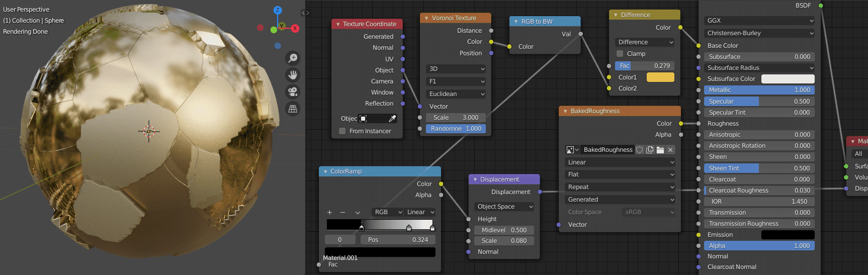This screenshot has height=275, width=868.
Task: Open Repeat extension dropdown
Action: pos(620,187)
